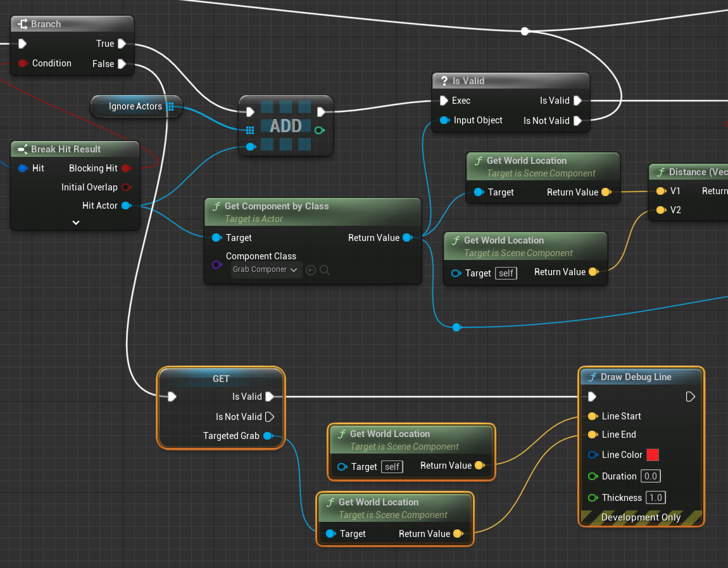Click the use-selected arrow icon beside Component Class

(x=311, y=270)
